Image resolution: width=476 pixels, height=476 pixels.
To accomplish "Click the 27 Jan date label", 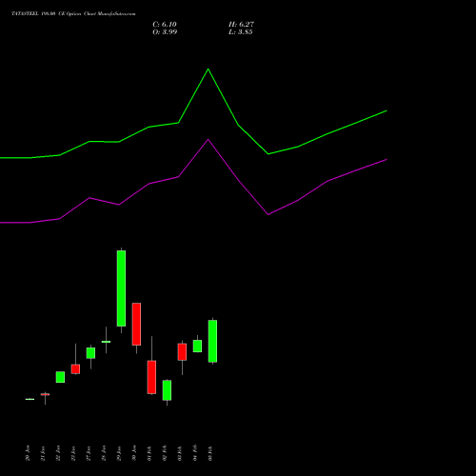I will (x=89, y=453).
